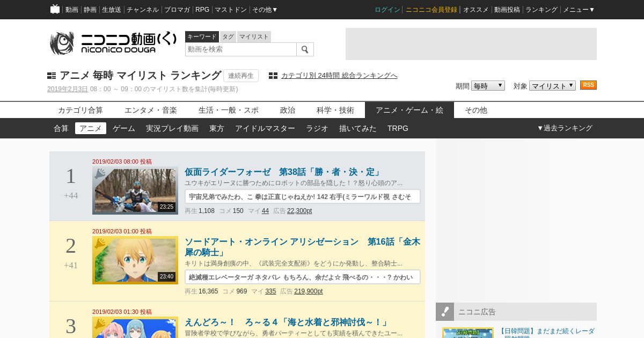Click ニコニコ会員登録 link
The height and width of the screenshot is (338, 644).
click(431, 10)
